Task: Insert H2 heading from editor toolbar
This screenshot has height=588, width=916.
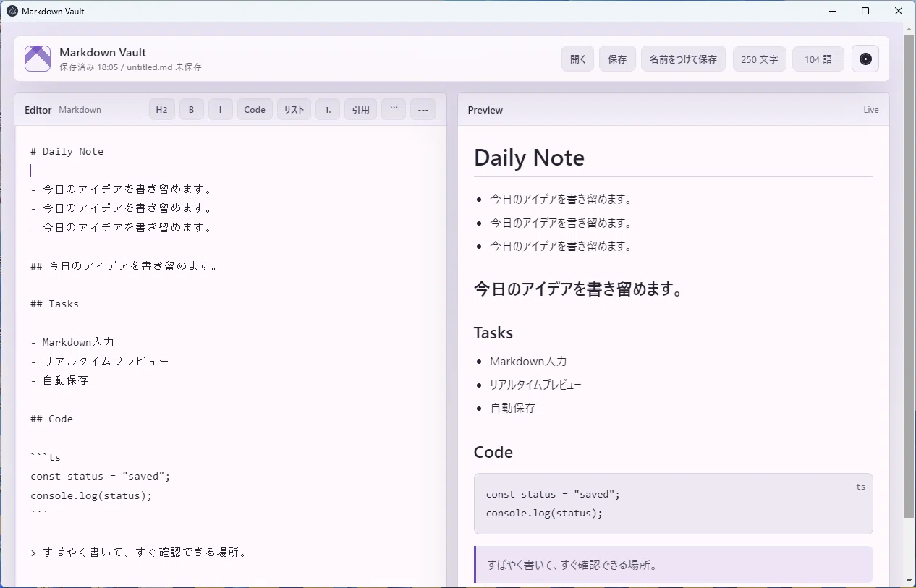Action: tap(162, 110)
